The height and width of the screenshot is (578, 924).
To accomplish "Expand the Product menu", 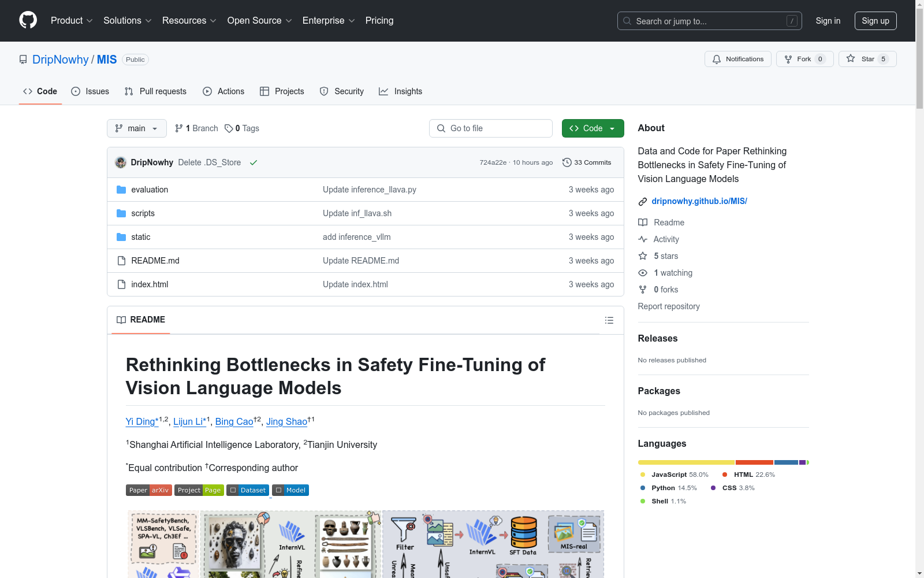I will (72, 21).
